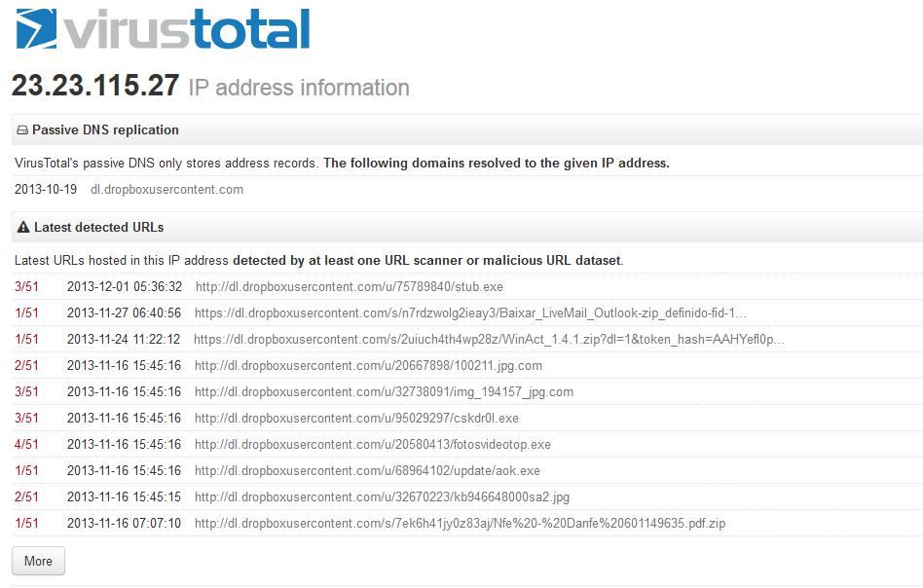This screenshot has width=923, height=588.
Task: Click the 4/51 detection ratio
Action: [26, 445]
